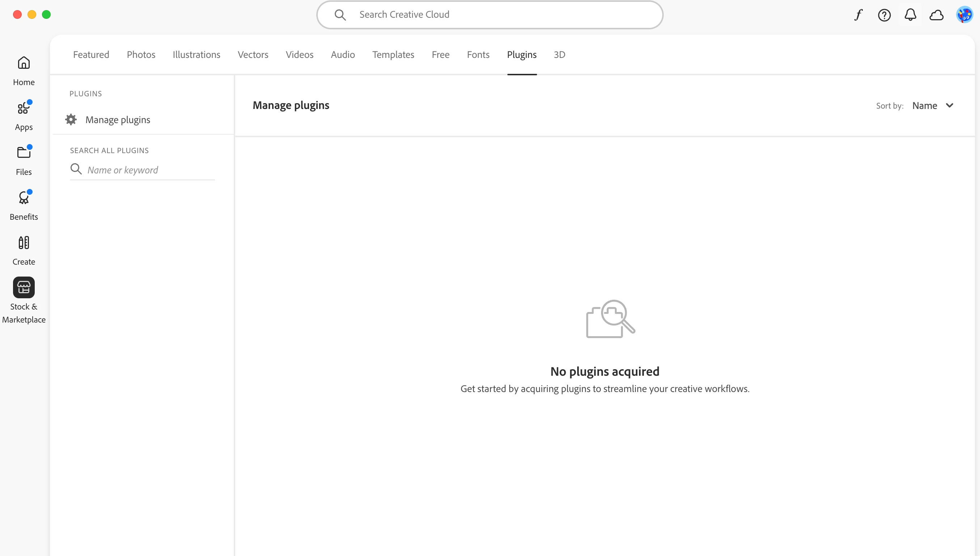The width and height of the screenshot is (980, 556).
Task: Open the Help question mark icon
Action: click(x=884, y=15)
